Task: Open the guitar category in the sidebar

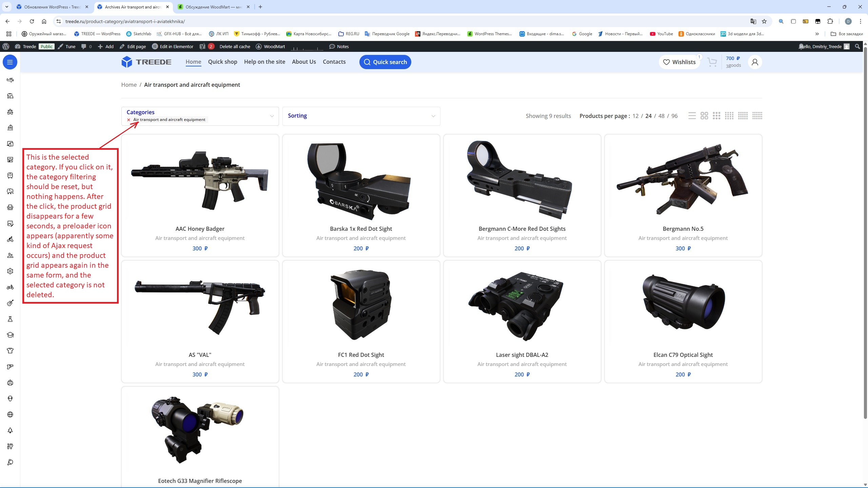Action: (x=10, y=303)
